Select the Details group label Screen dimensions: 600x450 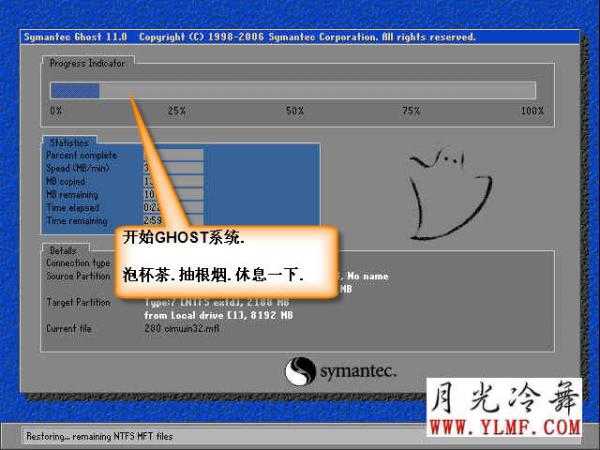coord(63,251)
